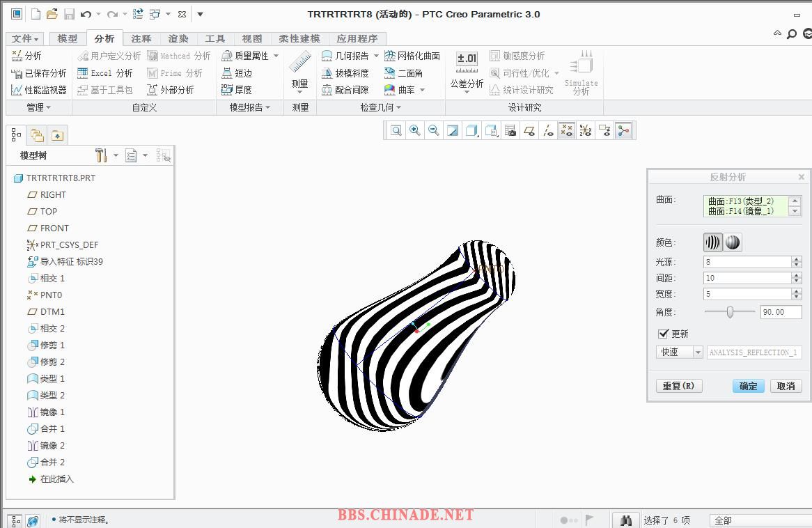Click the Short edge tool
The width and height of the screenshot is (812, 528).
[x=237, y=73]
